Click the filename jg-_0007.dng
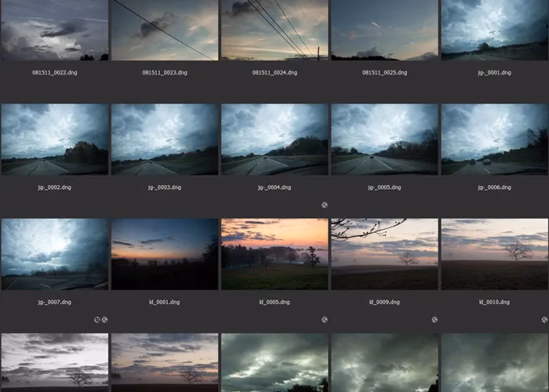Viewport: 549px width, 392px height. pos(55,302)
